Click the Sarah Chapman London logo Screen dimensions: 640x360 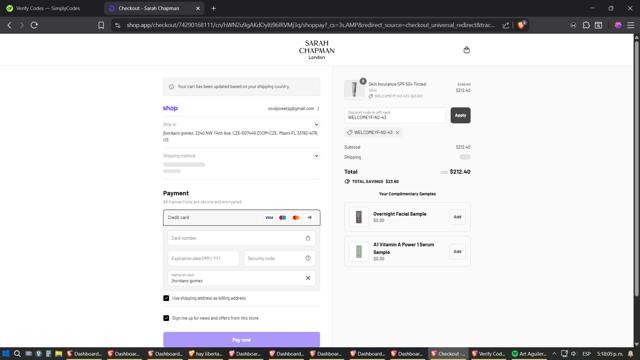click(317, 50)
